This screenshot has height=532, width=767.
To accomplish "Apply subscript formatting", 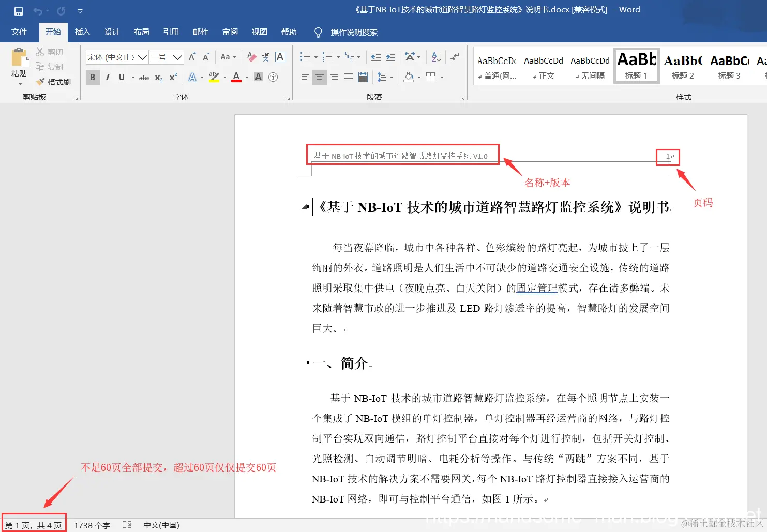I will [159, 77].
